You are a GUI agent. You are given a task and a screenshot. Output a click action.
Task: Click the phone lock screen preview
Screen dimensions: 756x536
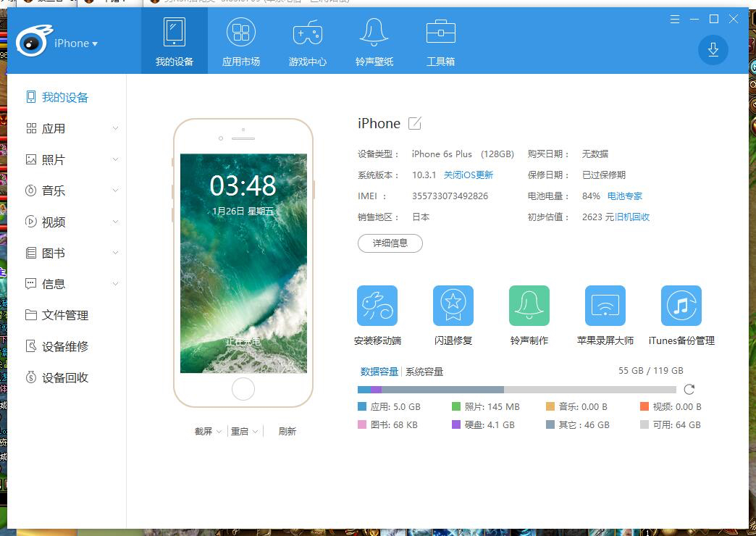tap(243, 264)
